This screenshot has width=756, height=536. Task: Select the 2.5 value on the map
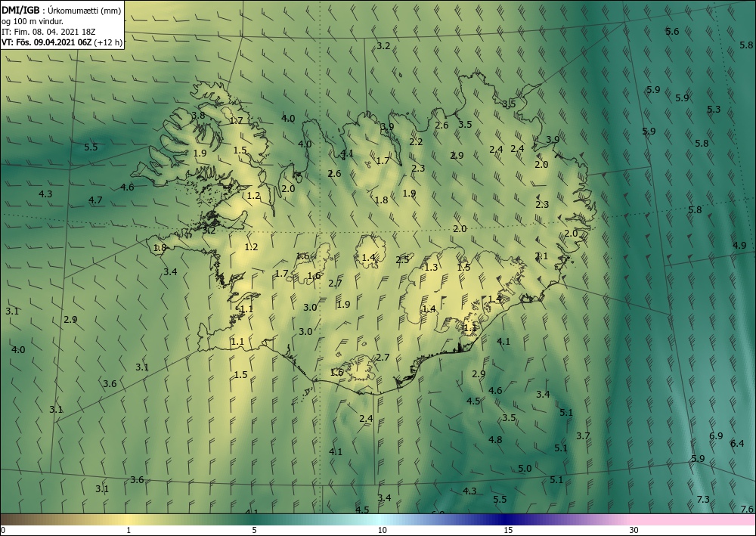coord(403,260)
